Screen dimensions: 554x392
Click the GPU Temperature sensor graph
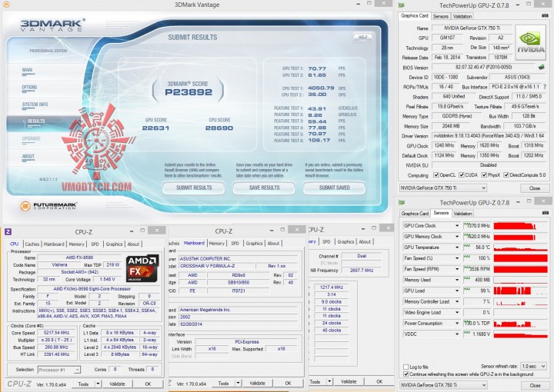(x=520, y=247)
